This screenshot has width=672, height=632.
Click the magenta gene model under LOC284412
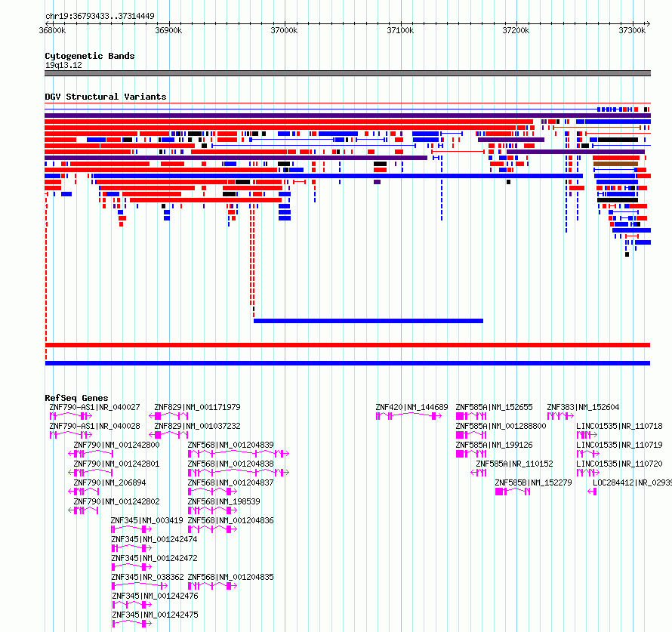(x=592, y=492)
